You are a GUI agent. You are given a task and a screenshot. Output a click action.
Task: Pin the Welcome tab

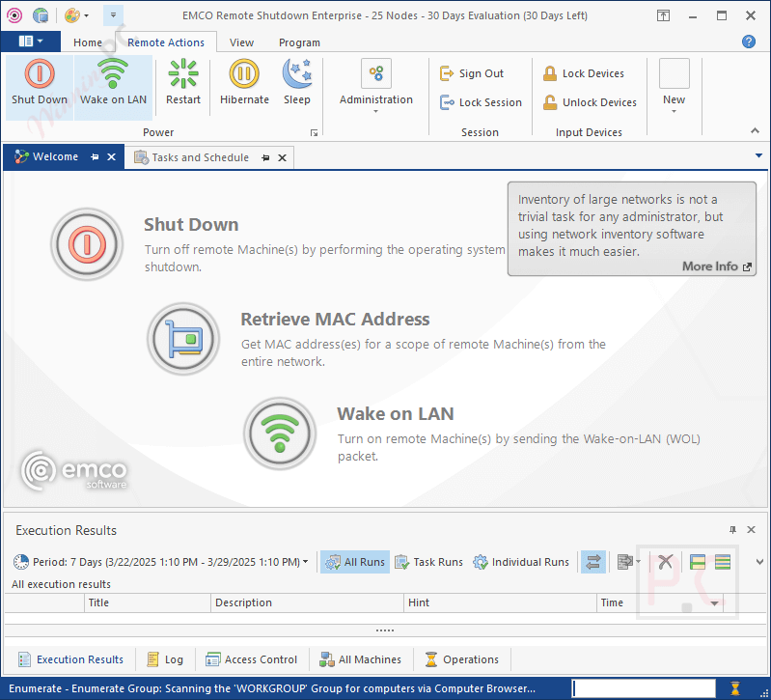pyautogui.click(x=95, y=157)
